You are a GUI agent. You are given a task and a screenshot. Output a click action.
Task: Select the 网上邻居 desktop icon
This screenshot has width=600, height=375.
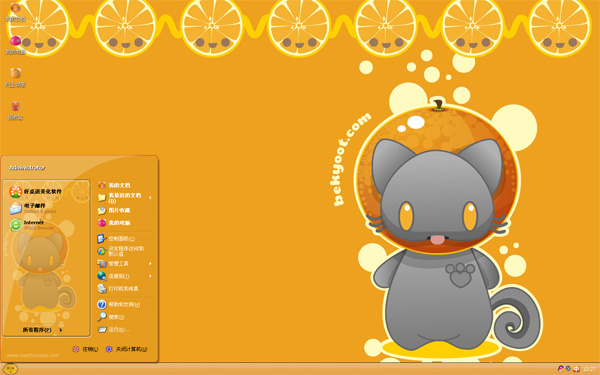pyautogui.click(x=15, y=78)
